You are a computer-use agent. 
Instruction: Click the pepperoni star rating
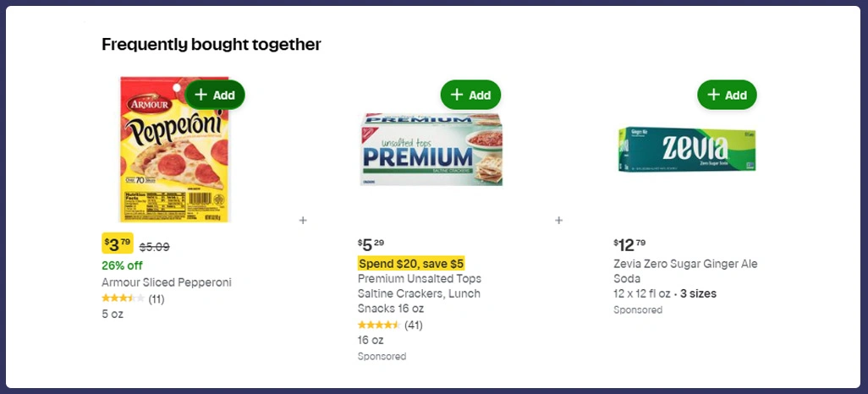point(123,298)
